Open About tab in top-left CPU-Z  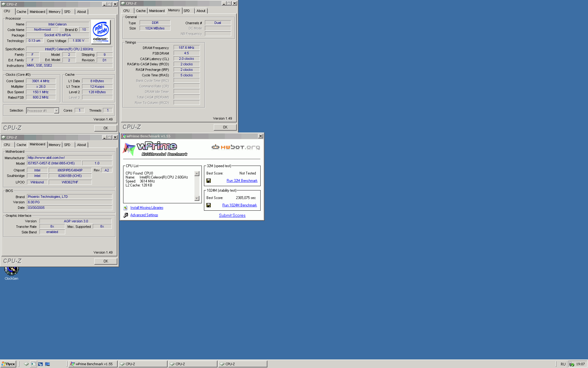[x=81, y=12]
